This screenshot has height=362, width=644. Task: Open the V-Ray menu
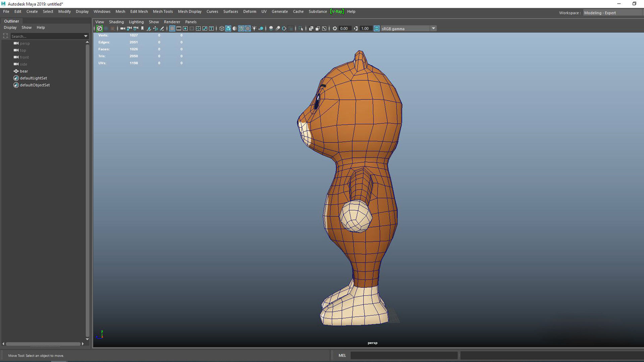[337, 11]
